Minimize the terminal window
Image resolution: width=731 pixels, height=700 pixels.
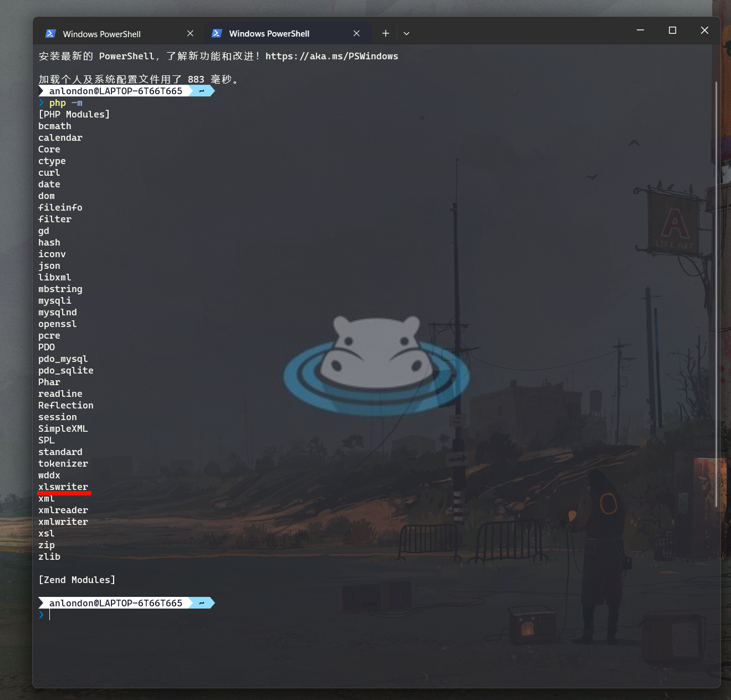[640, 30]
